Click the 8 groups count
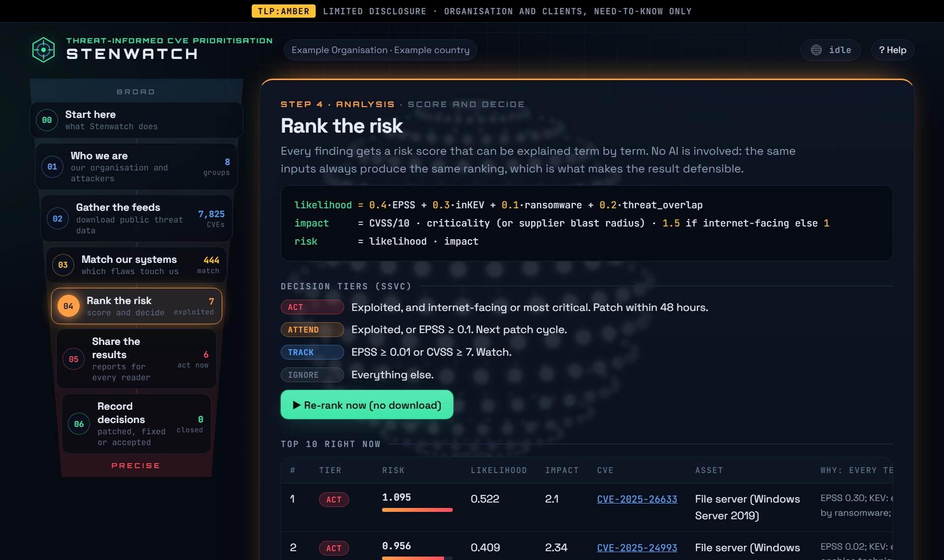Screen dimensions: 944x560 pyautogui.click(x=217, y=167)
